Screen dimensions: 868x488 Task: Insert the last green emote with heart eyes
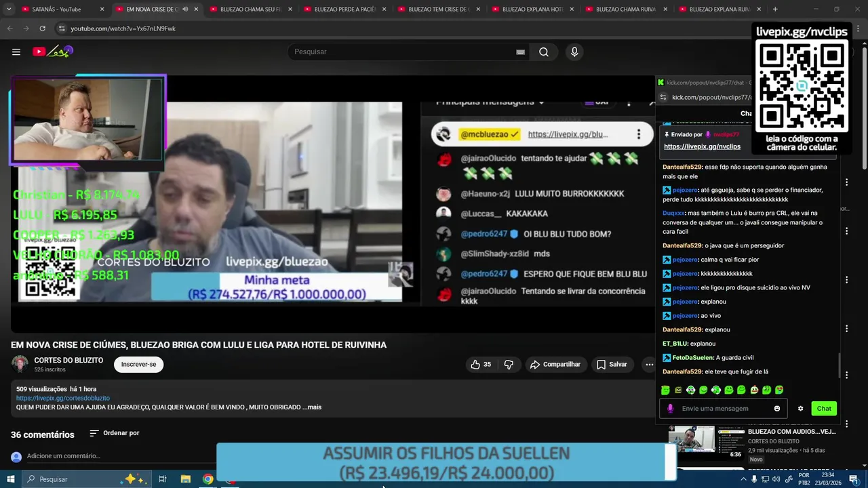[779, 390]
